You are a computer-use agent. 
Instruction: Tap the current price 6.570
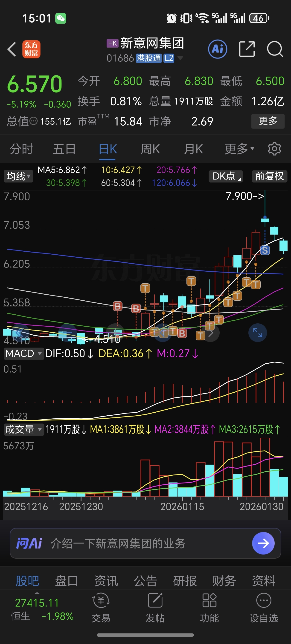35,84
